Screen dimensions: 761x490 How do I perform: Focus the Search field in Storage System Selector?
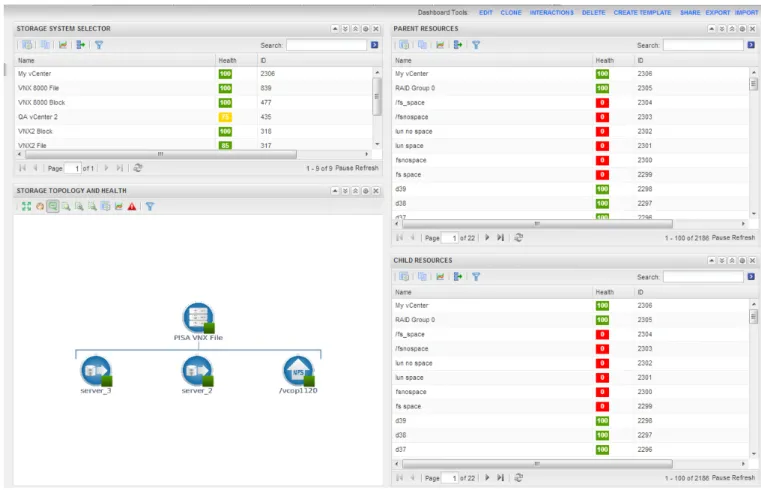326,45
